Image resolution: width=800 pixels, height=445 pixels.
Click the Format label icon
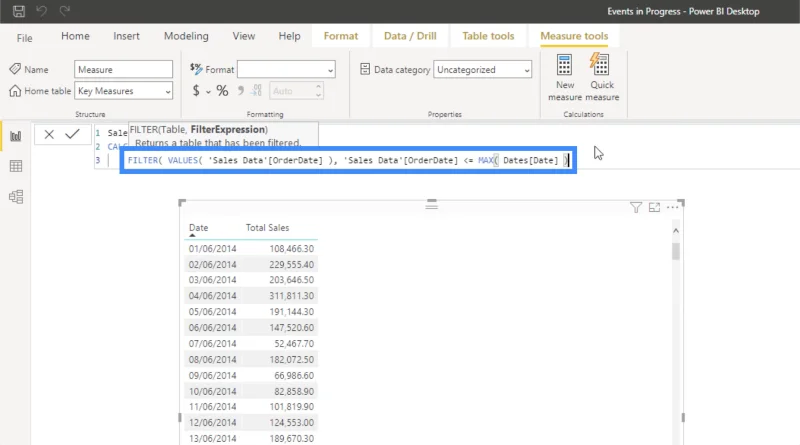[x=196, y=68]
